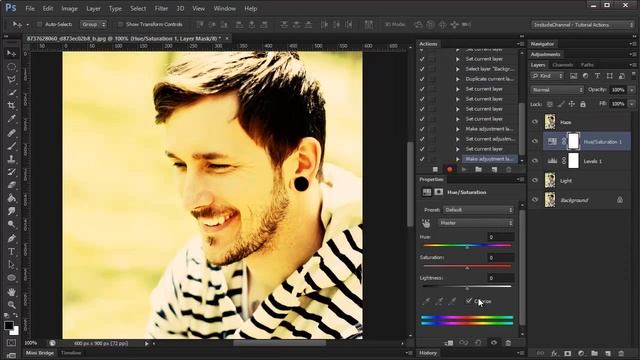Open the Opacity value dropdown arrow
This screenshot has width=640, height=360.
pyautogui.click(x=631, y=90)
